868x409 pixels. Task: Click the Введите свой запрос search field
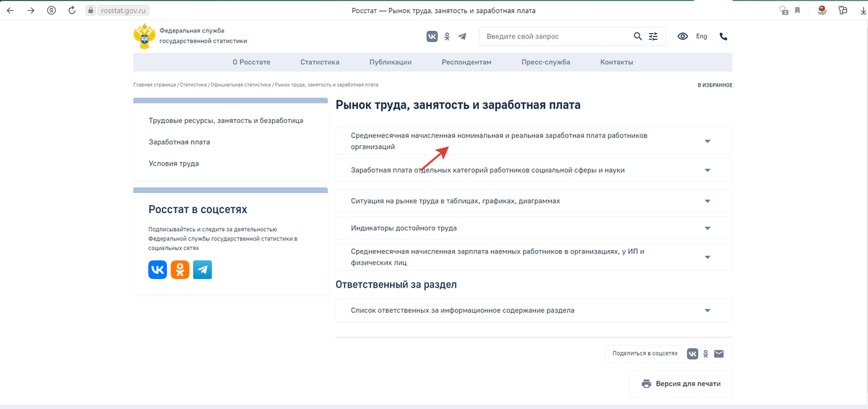tap(557, 36)
